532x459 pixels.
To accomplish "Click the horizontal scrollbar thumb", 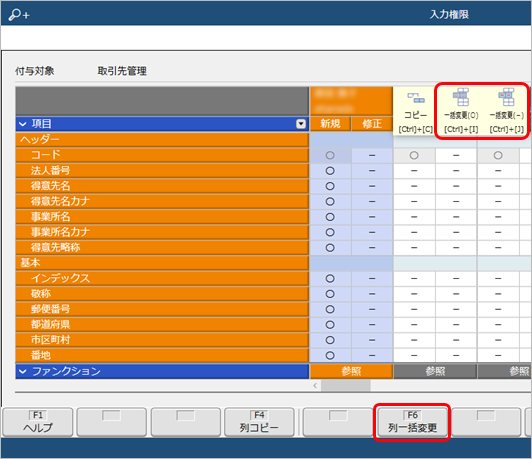I will [346, 385].
